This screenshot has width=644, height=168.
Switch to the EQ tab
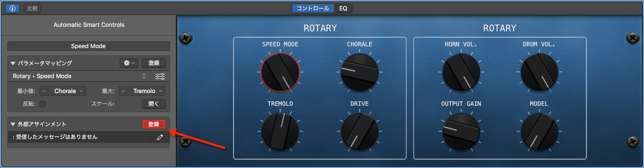343,8
